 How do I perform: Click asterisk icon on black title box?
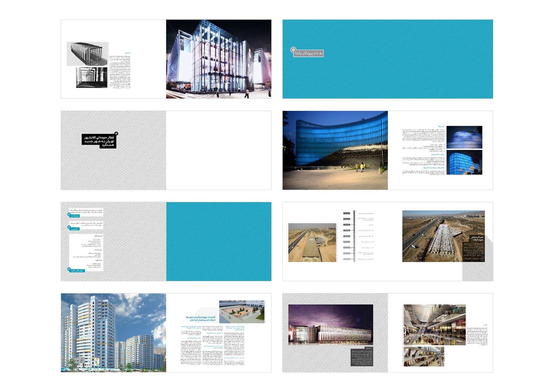pos(116,133)
